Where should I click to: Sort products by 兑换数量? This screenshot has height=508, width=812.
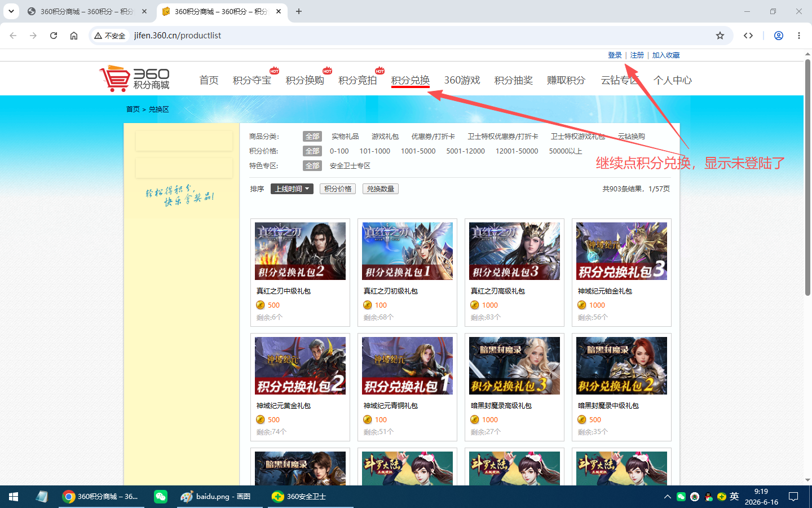click(x=381, y=189)
